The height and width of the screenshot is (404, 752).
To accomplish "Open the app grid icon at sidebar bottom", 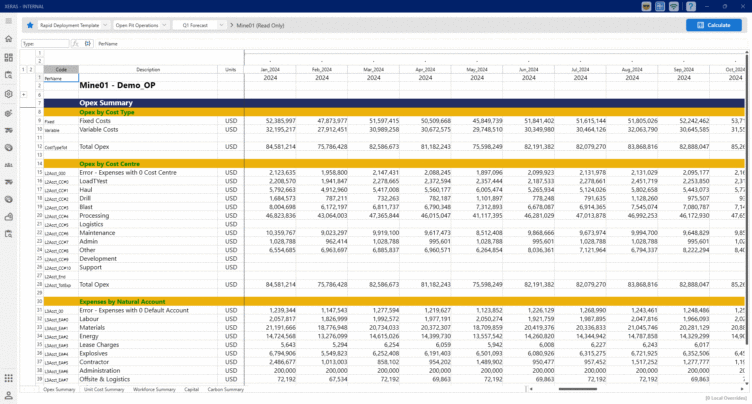I will click(x=9, y=378).
